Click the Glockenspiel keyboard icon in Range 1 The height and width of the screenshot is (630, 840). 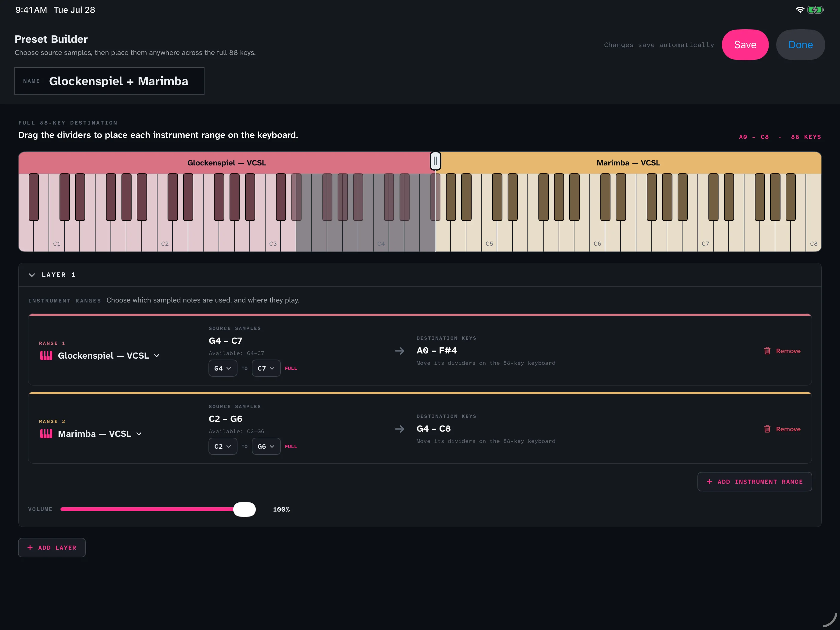[x=46, y=355]
